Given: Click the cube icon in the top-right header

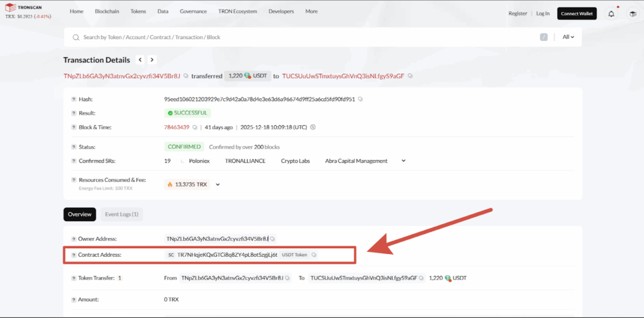Looking at the screenshot, I should pyautogui.click(x=632, y=13).
